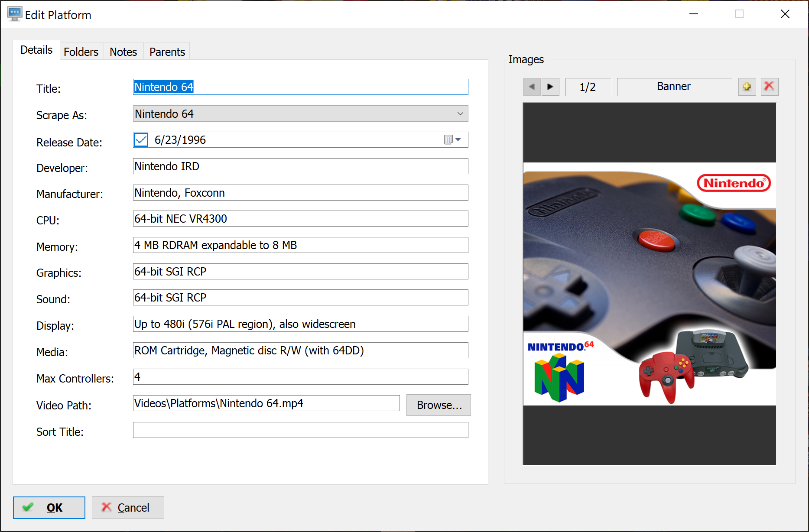Viewport: 809px width, 532px height.
Task: Close the Edit Platform window
Action: (785, 14)
